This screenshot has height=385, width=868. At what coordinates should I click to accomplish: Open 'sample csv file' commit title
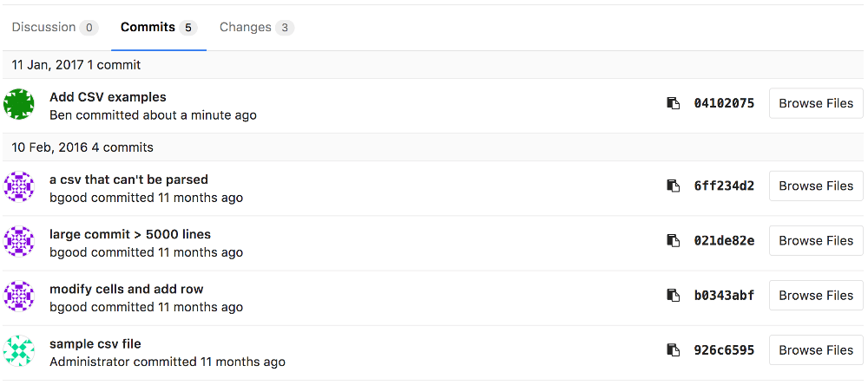(x=95, y=343)
